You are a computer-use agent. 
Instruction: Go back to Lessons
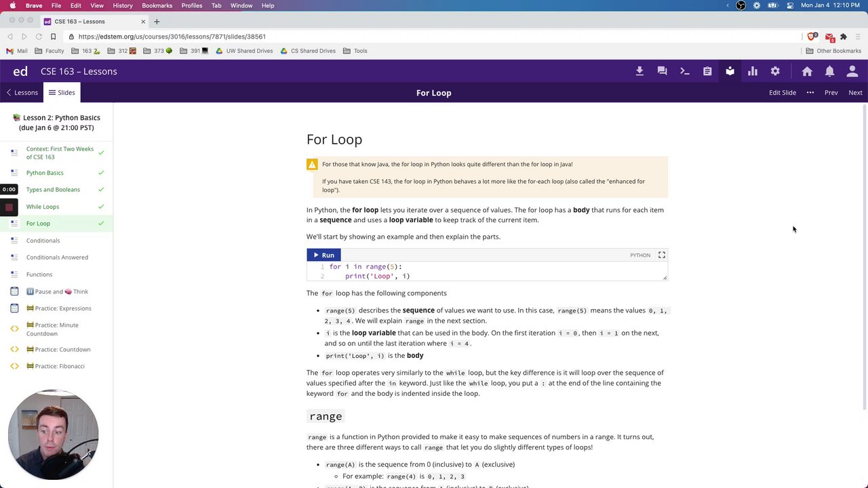pos(22,93)
